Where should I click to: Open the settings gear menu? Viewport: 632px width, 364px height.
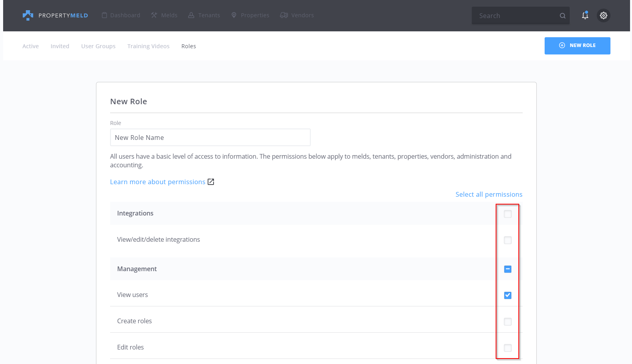[603, 15]
